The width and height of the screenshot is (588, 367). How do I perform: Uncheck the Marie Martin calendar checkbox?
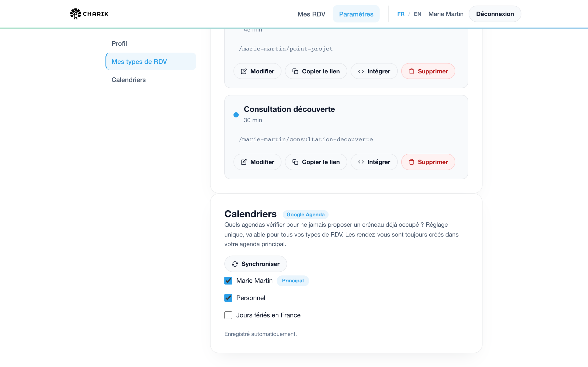tap(228, 281)
